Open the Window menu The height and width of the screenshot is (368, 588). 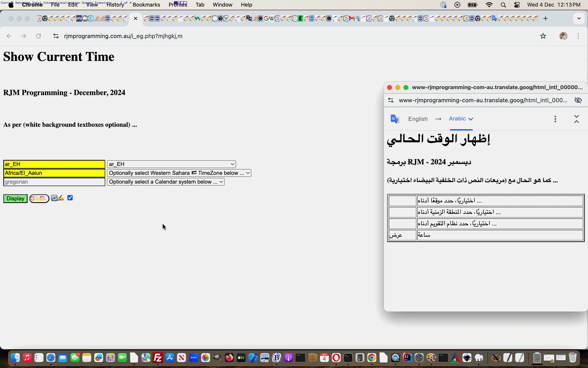pyautogui.click(x=222, y=5)
